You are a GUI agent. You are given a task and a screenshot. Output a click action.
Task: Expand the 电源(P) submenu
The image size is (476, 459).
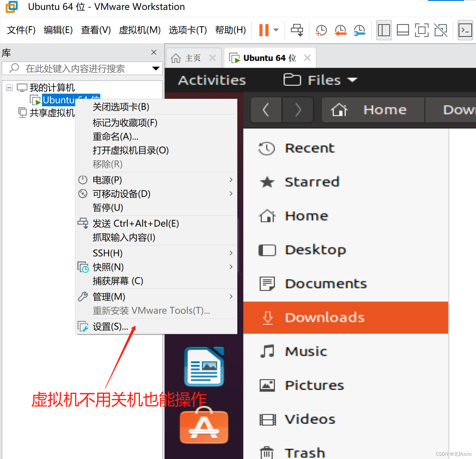(156, 180)
